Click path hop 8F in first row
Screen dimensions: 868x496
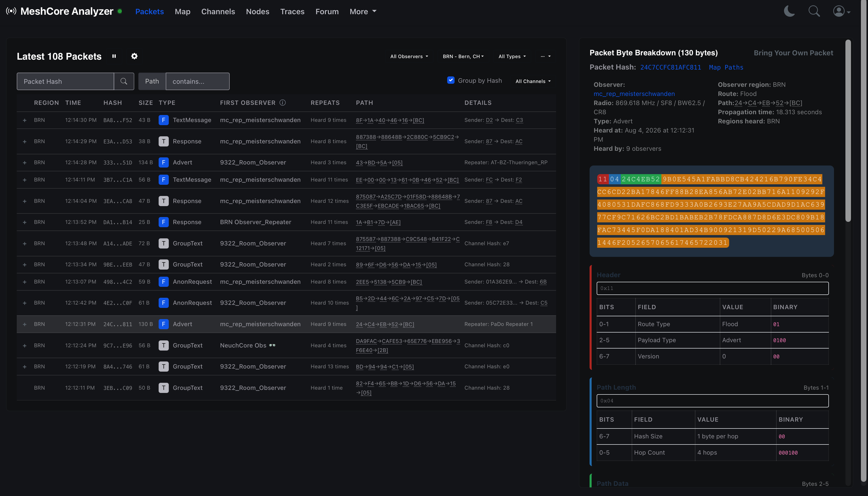pyautogui.click(x=359, y=120)
